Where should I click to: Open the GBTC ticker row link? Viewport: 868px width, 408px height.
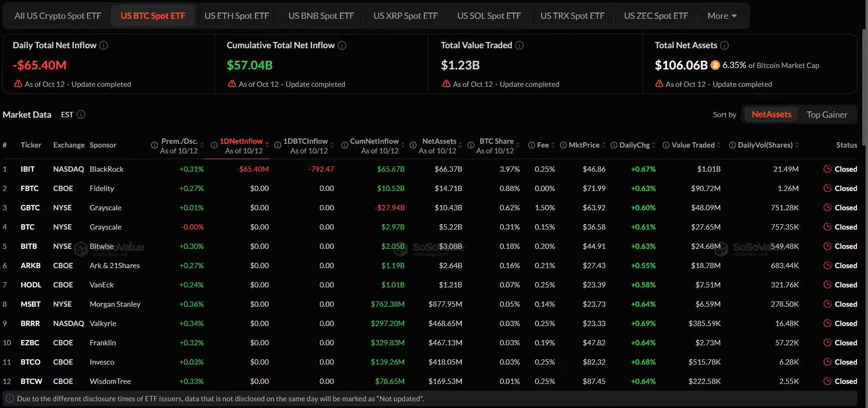pos(30,208)
